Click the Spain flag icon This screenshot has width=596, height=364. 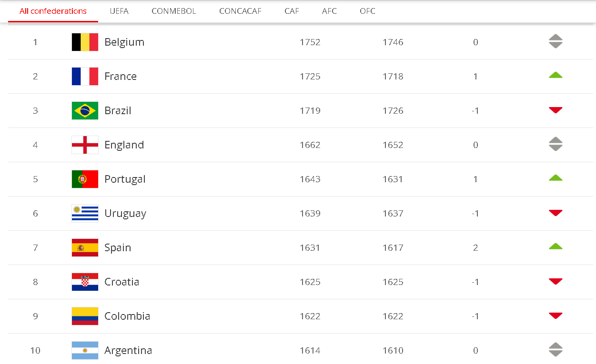pyautogui.click(x=85, y=247)
